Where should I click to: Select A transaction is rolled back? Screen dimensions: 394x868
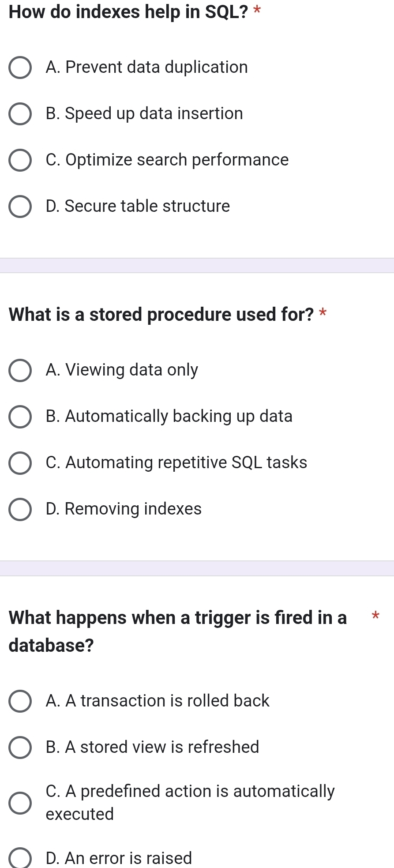coord(20,701)
